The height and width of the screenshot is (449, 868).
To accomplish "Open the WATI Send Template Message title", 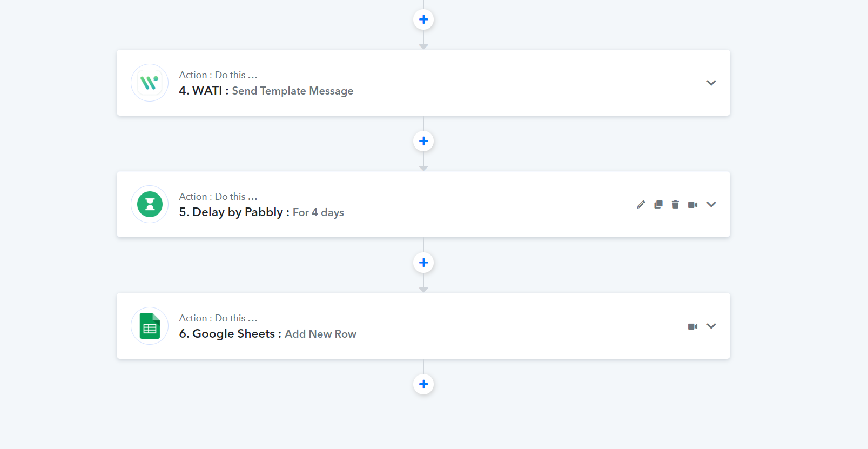I will [266, 91].
